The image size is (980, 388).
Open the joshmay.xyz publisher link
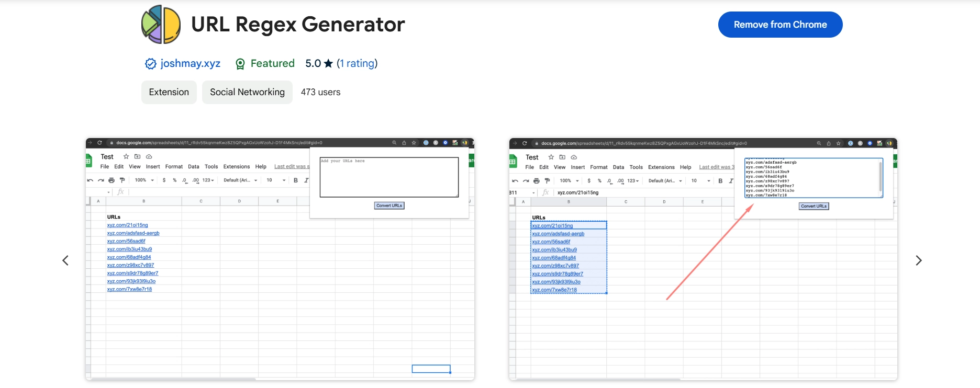point(190,63)
